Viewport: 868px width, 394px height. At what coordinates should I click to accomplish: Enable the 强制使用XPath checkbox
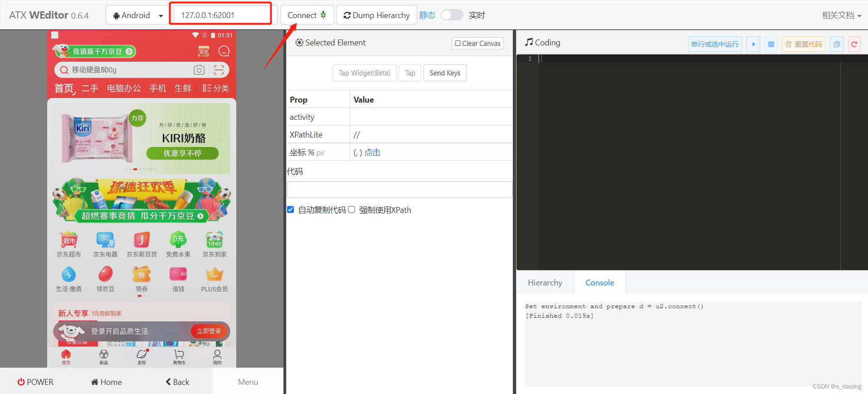click(x=351, y=210)
